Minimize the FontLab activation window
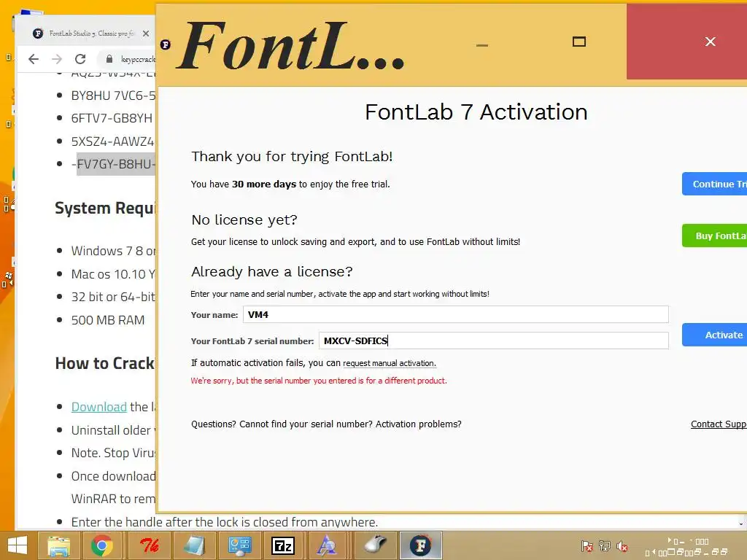Image resolution: width=747 pixels, height=560 pixels. tap(482, 45)
